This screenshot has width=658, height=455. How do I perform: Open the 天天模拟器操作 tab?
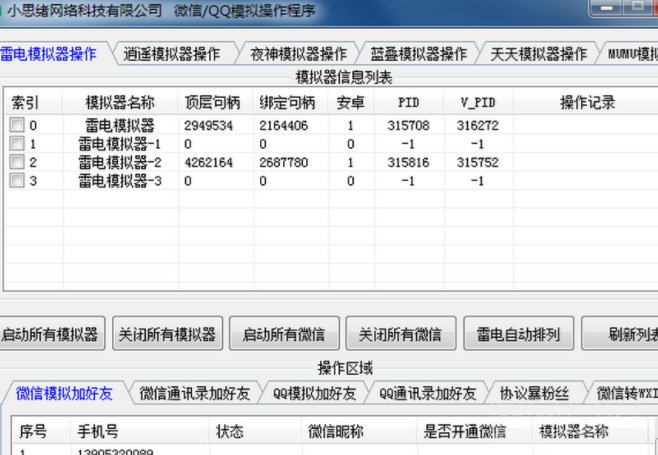[x=538, y=54]
